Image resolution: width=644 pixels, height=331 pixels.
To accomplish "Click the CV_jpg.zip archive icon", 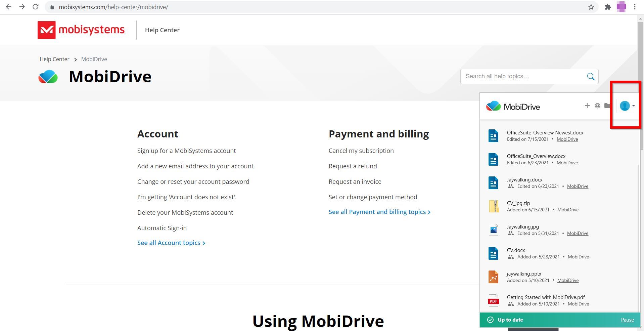I will tap(493, 206).
